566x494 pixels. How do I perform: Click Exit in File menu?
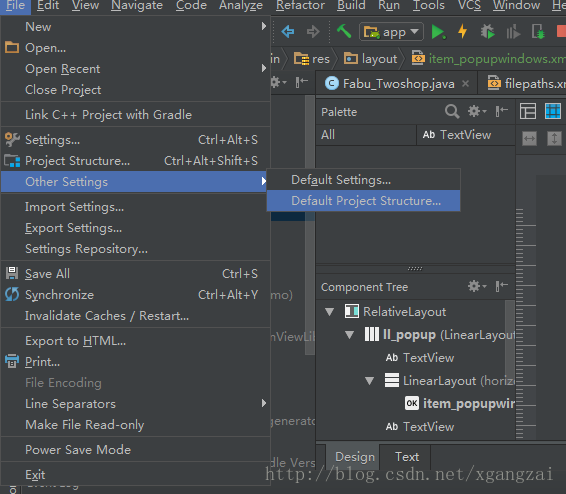coord(136,475)
